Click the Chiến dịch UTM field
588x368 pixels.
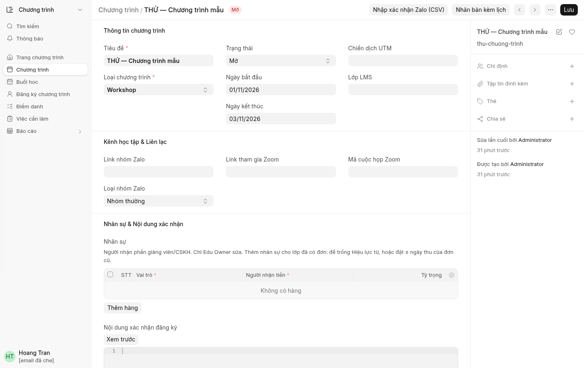coord(403,61)
